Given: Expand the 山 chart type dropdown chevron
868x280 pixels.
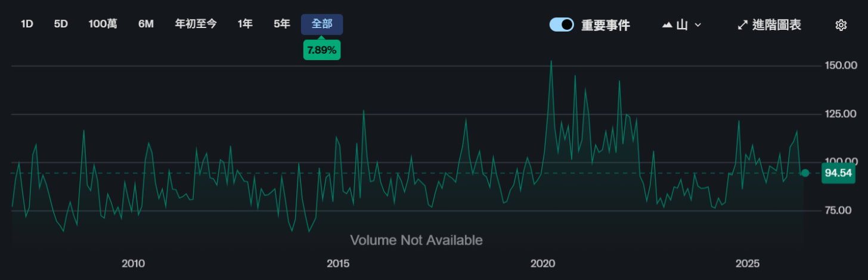Looking at the screenshot, I should (698, 25).
